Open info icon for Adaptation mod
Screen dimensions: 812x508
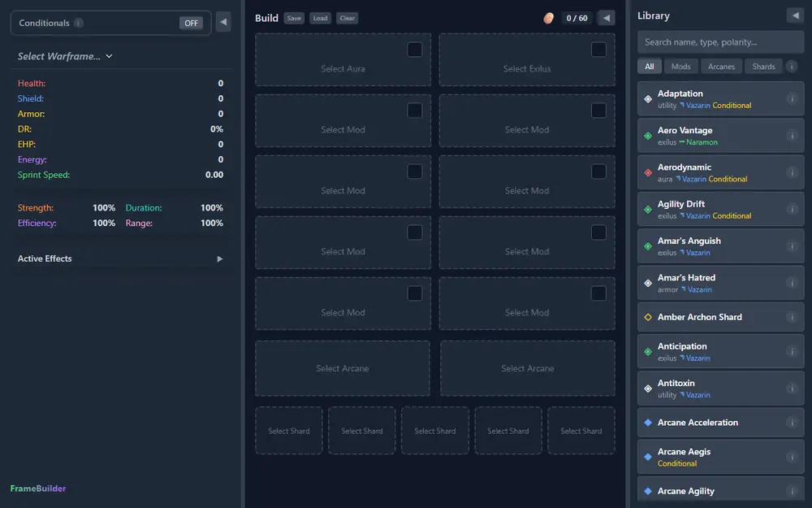[x=791, y=98]
